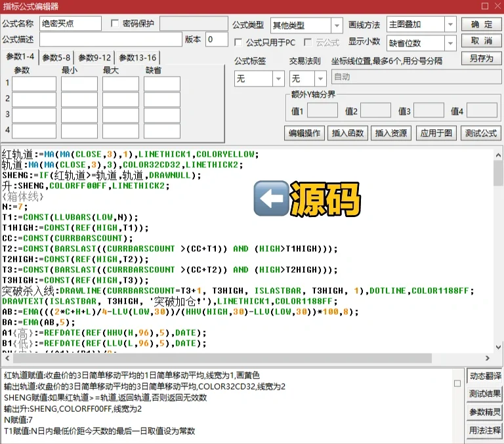Screen dimensions: 504x444
Task: Select the 动态翻译 dynamic translation side tab
Action: [485, 376]
